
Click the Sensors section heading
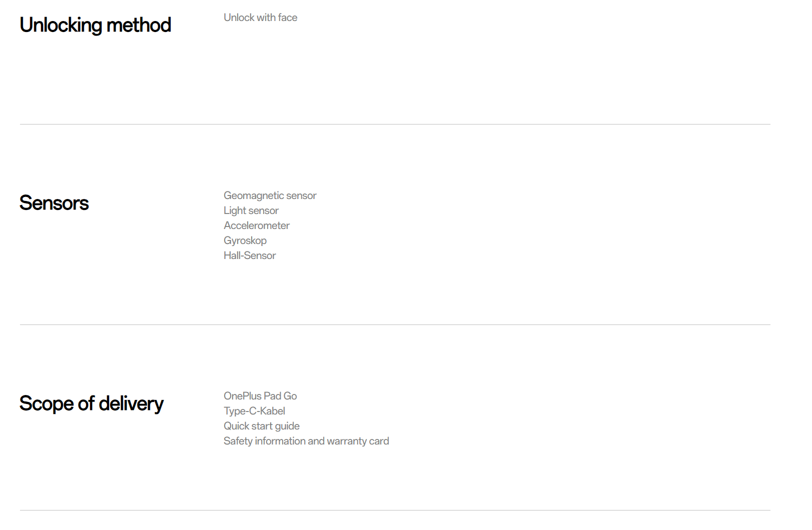tap(54, 203)
